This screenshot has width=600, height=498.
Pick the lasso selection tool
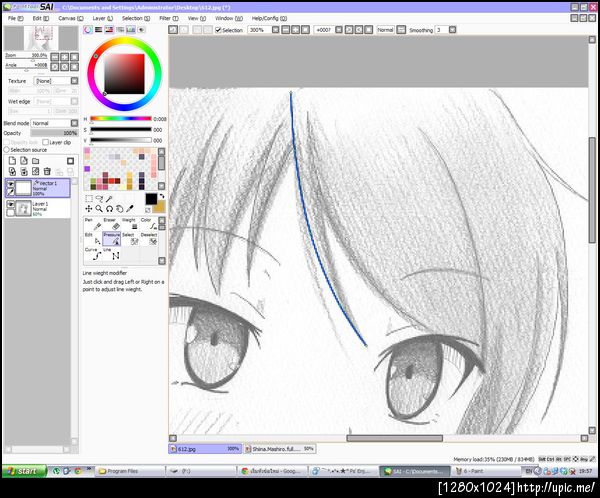pyautogui.click(x=99, y=199)
